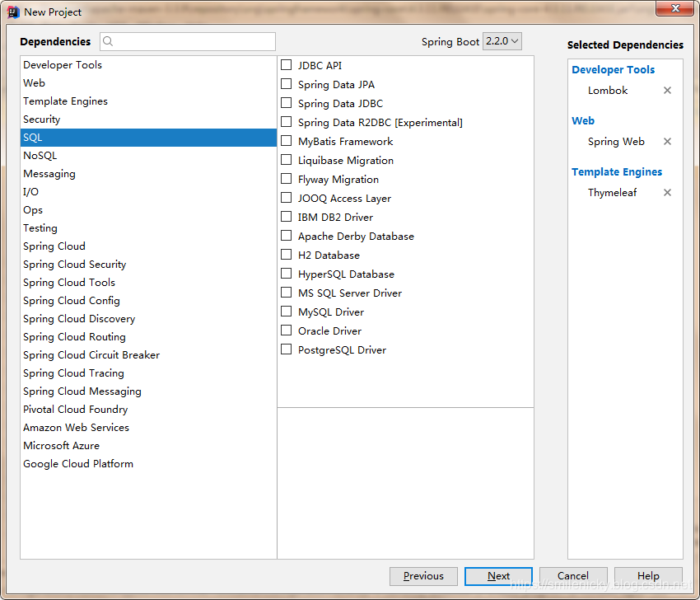Screen dimensions: 700x600
Task: Remove Lombok from selected dependencies
Action: [x=667, y=90]
